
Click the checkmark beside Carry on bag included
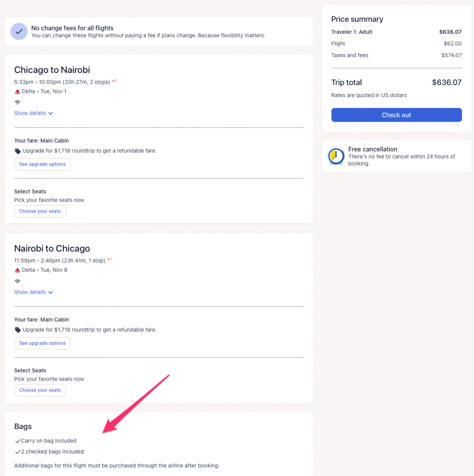point(18,441)
